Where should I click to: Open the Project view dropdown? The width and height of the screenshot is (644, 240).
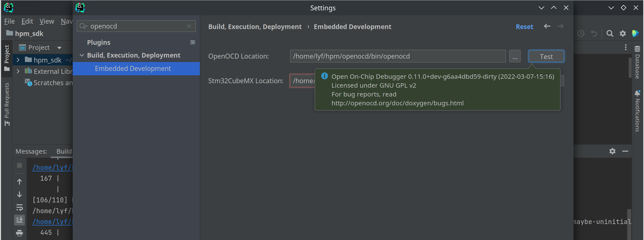click(x=59, y=48)
